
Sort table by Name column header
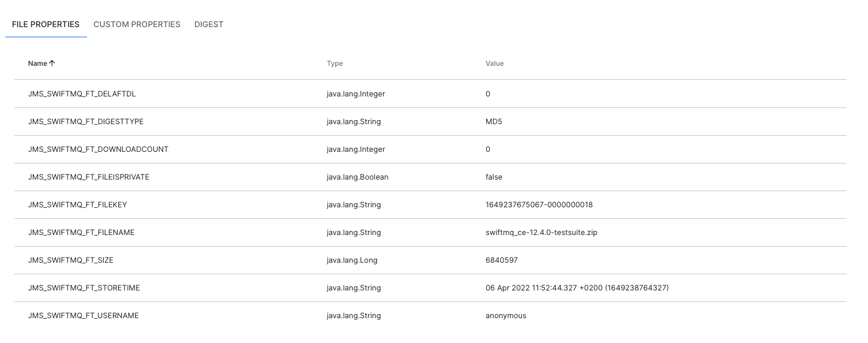click(37, 64)
